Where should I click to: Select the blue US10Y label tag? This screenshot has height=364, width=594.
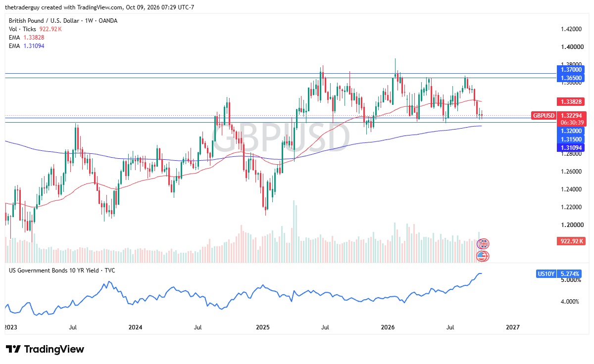pos(545,273)
